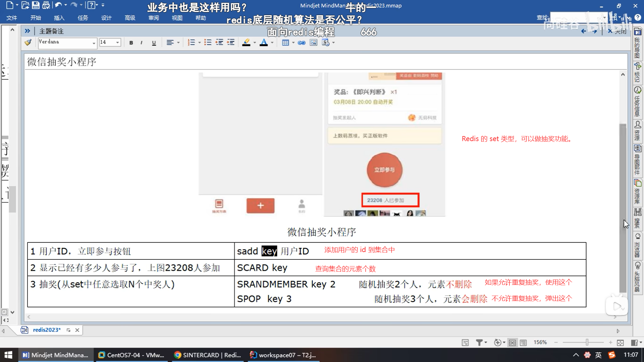
Task: Switch to the SINTERCARD Redis Chrome window
Action: 207,355
